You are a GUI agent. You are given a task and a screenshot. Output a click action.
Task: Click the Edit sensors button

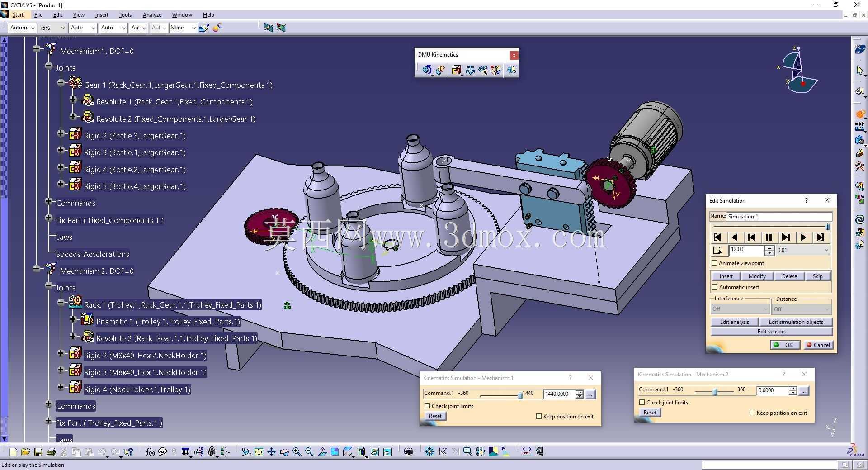pyautogui.click(x=771, y=332)
